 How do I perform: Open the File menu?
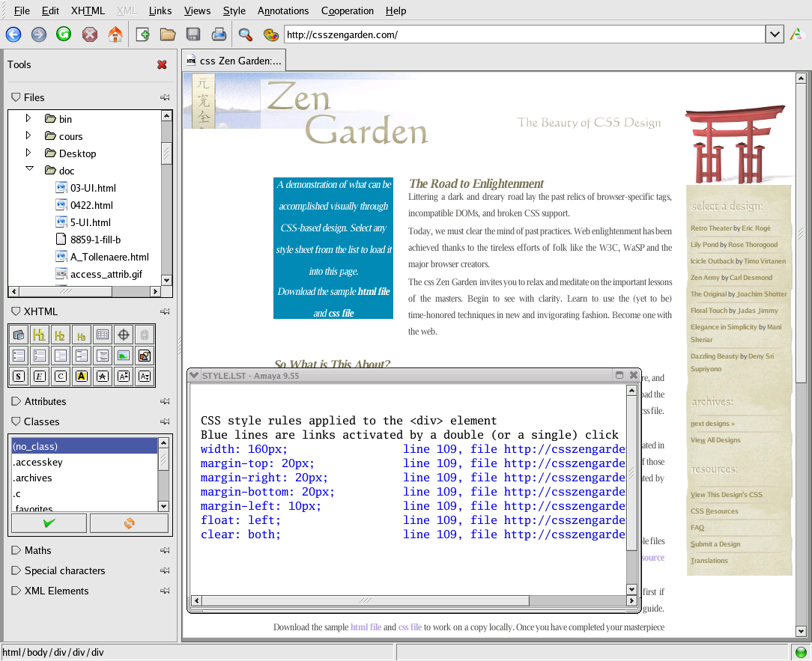(x=22, y=11)
